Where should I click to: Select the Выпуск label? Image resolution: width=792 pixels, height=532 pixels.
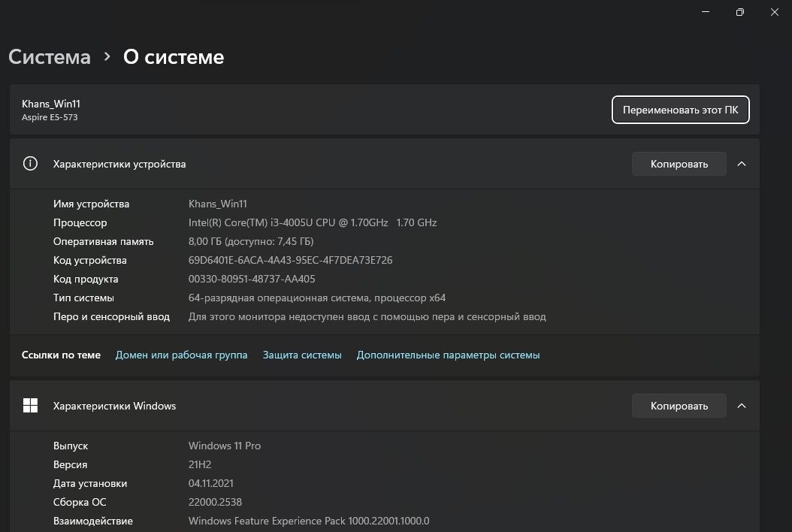click(x=70, y=446)
